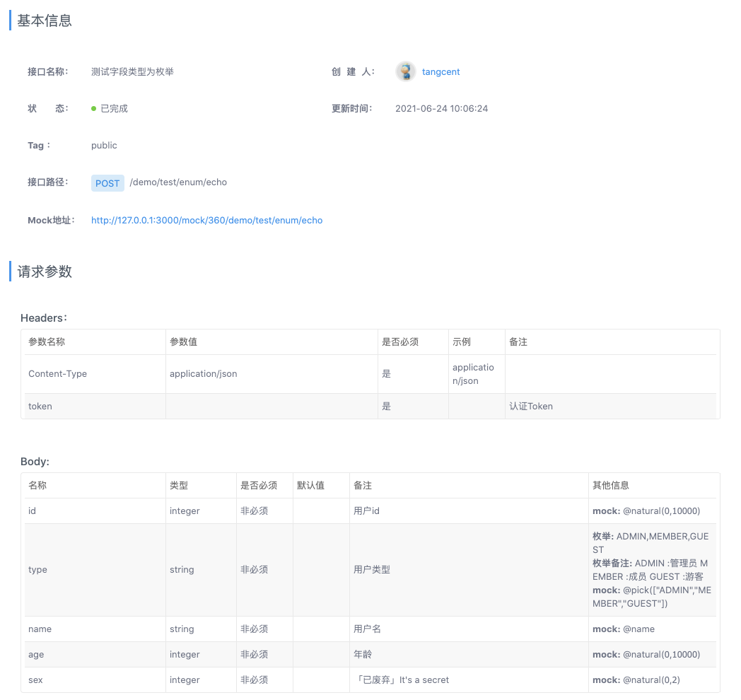Screen dimensions: 741x700
Task: Select the POST method badge
Action: [107, 183]
